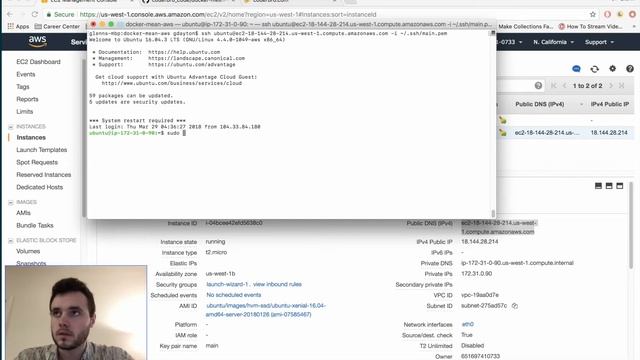The width and height of the screenshot is (640, 360).
Task: Open the blue feedback chat icon
Action: (x=576, y=69)
